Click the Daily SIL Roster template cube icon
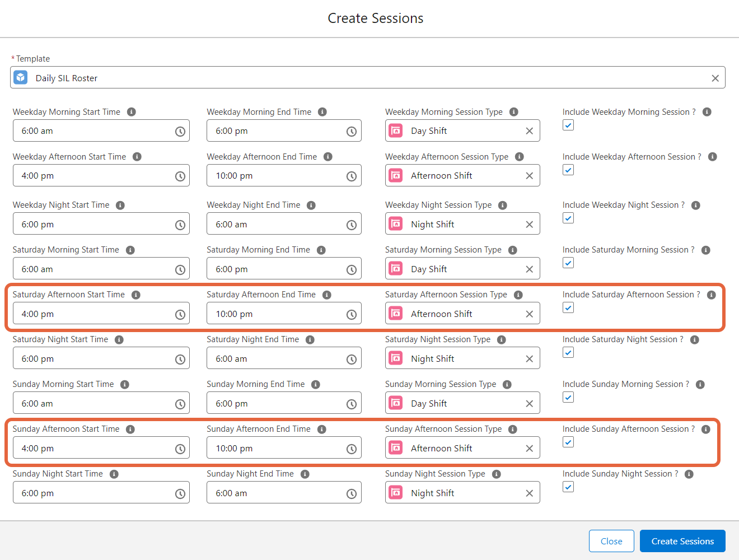 click(x=20, y=77)
